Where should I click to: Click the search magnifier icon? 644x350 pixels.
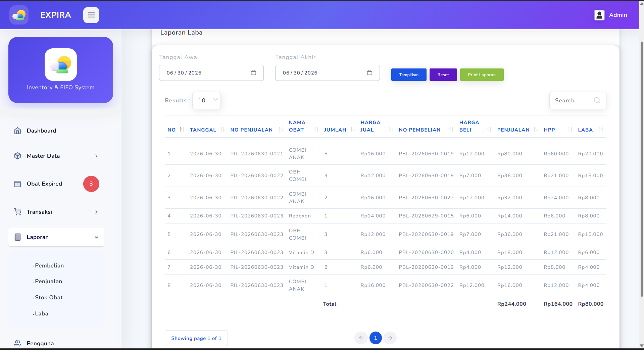tap(597, 100)
